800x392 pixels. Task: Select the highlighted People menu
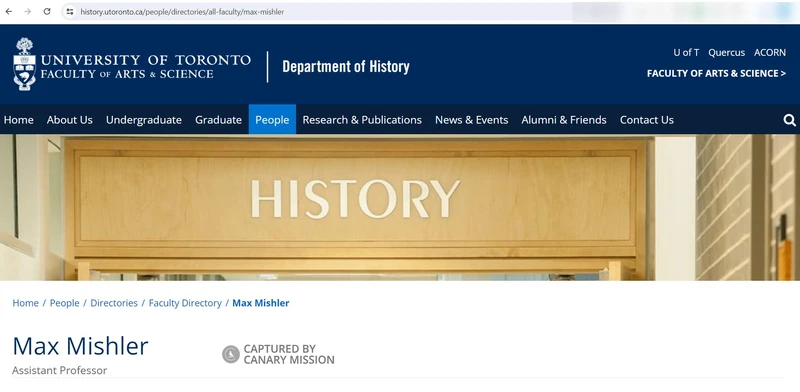[x=272, y=120]
